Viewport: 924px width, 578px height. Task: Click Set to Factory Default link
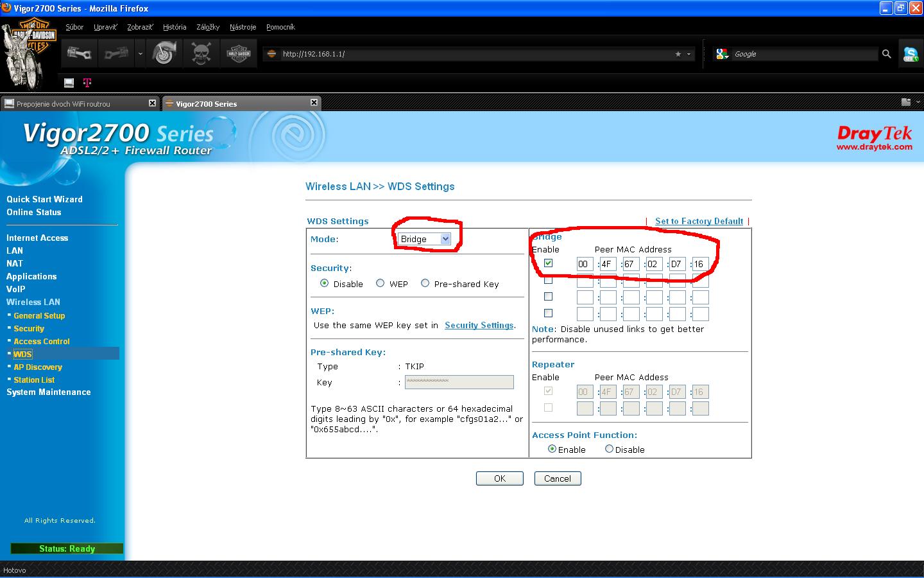pyautogui.click(x=699, y=221)
